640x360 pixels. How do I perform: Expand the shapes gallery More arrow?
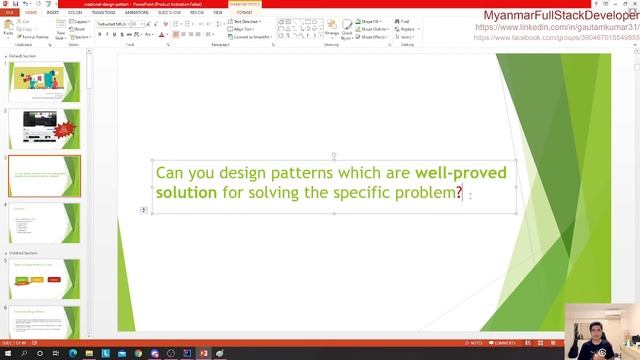click(321, 36)
